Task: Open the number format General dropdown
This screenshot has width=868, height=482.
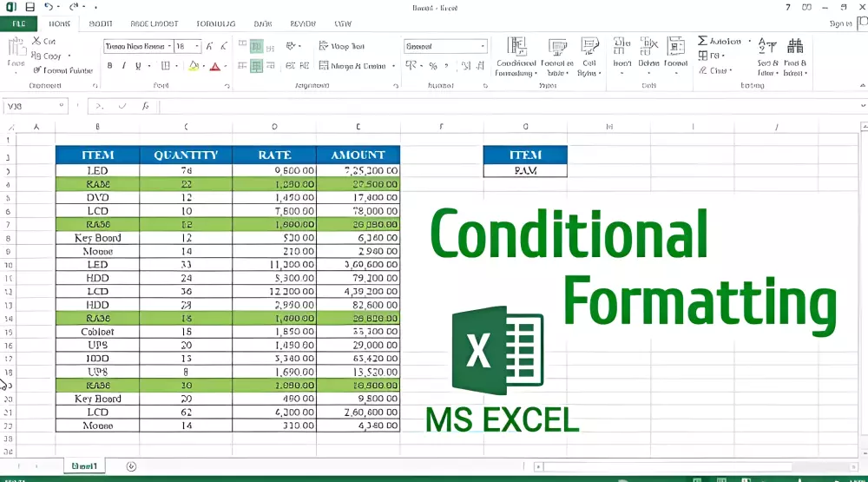Action: pyautogui.click(x=482, y=47)
